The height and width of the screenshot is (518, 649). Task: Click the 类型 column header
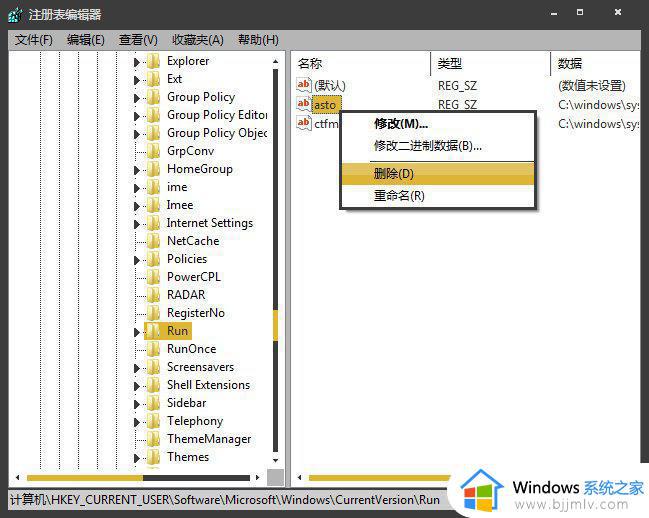pyautogui.click(x=491, y=64)
